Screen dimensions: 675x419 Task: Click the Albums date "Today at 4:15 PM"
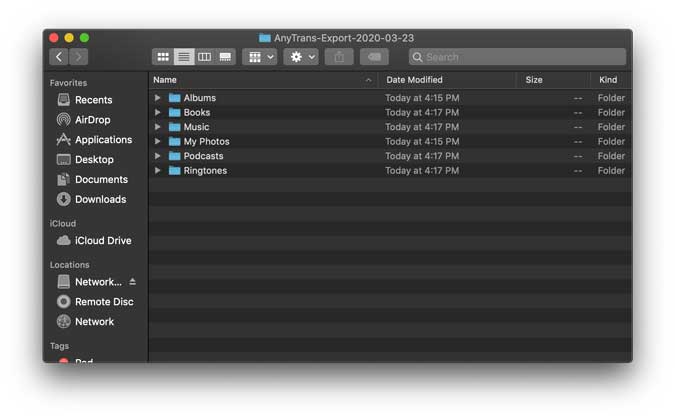[422, 98]
